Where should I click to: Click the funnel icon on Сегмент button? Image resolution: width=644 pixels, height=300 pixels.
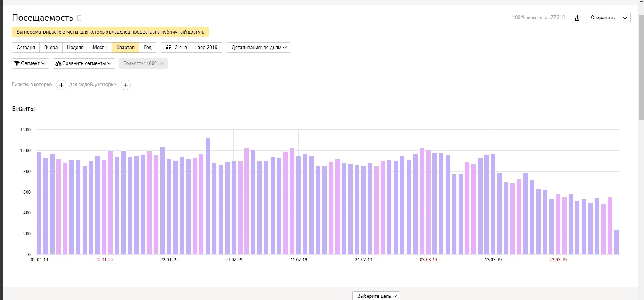click(17, 63)
